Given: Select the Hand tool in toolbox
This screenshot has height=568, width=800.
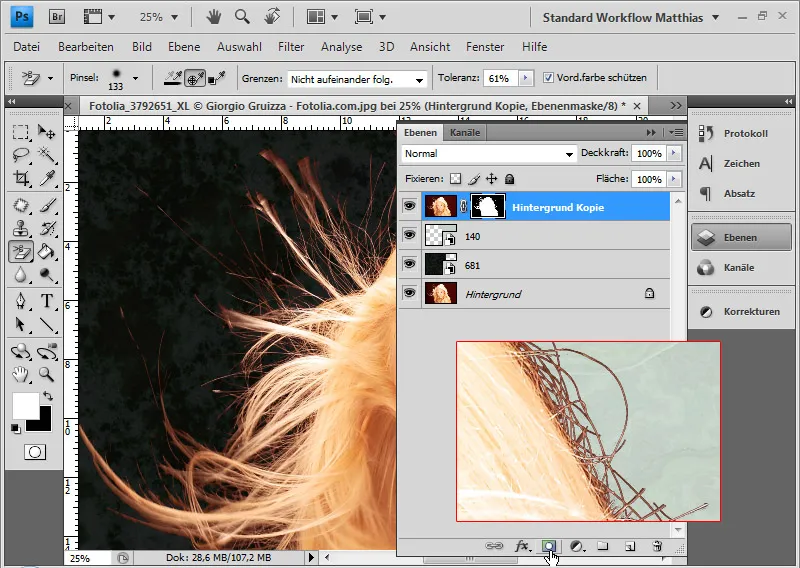Looking at the screenshot, I should coord(20,375).
